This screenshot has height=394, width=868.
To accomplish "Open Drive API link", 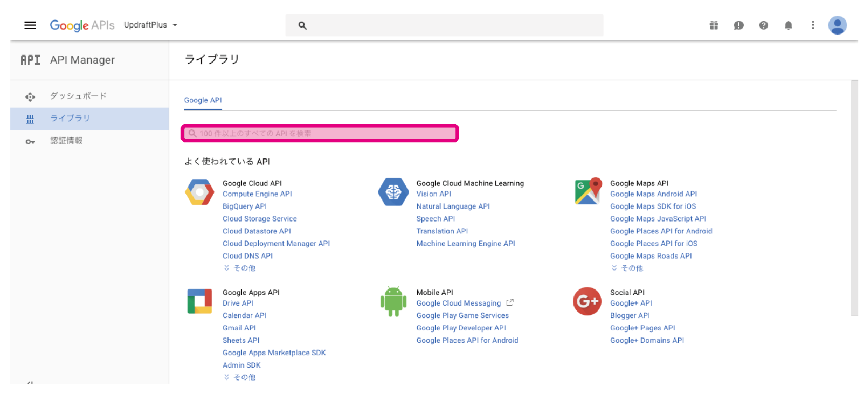I will [238, 303].
